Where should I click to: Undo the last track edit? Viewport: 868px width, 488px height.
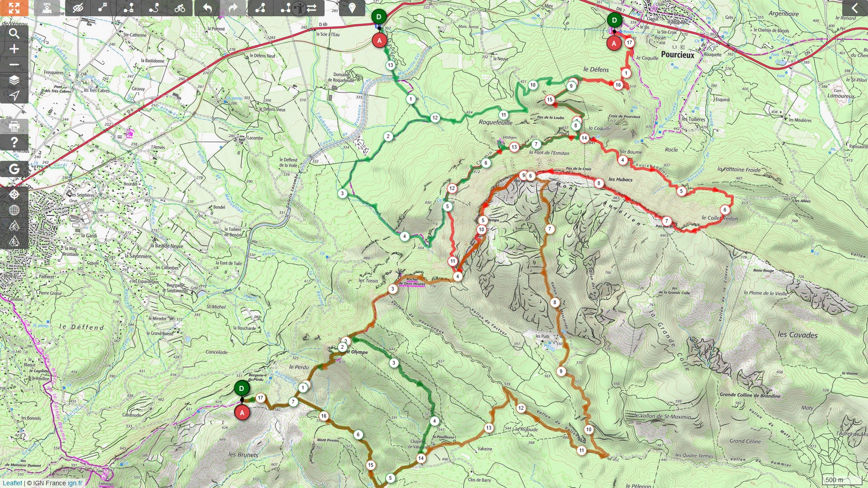tap(208, 8)
